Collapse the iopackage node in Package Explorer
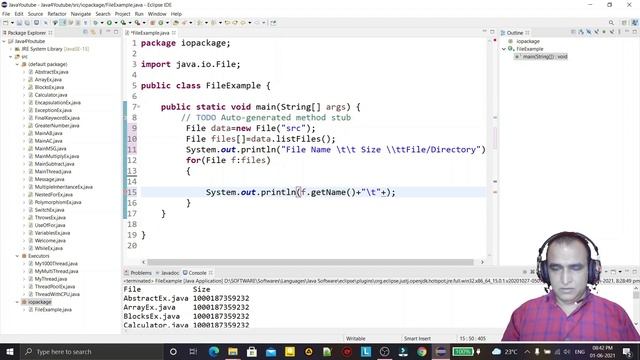Screen dimensions: 640x360 (18, 302)
